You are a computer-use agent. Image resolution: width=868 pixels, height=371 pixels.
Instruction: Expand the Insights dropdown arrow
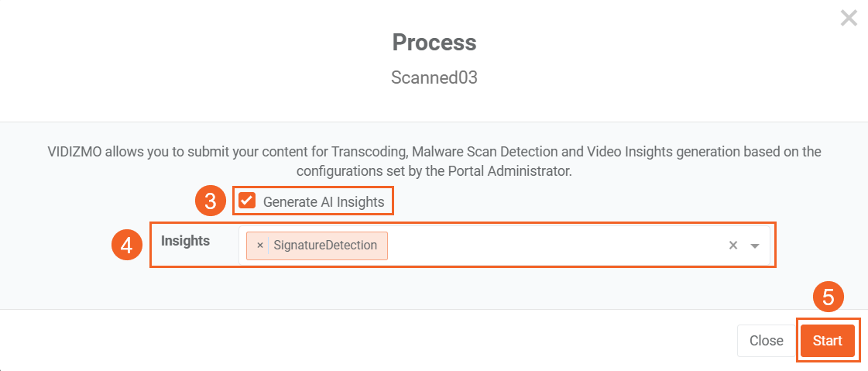[755, 246]
